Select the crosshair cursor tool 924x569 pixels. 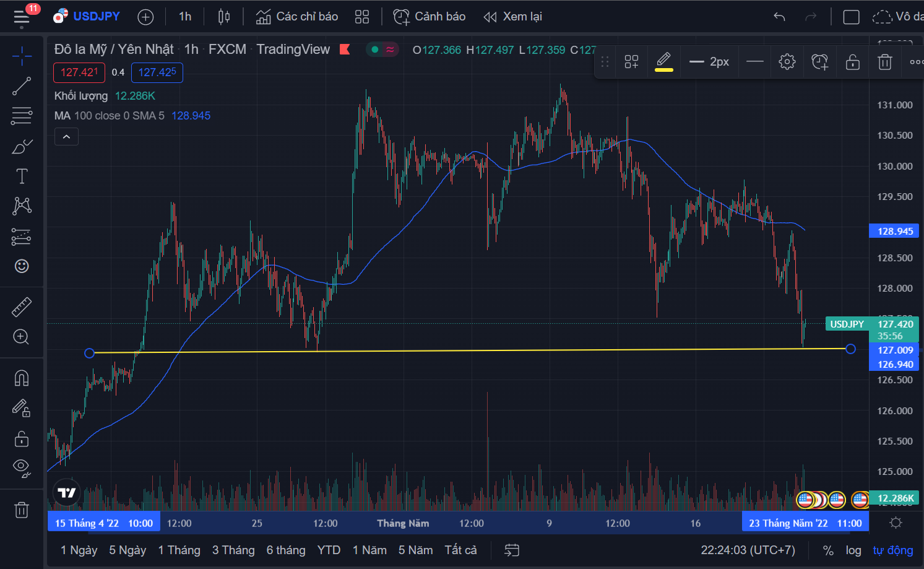tap(22, 56)
